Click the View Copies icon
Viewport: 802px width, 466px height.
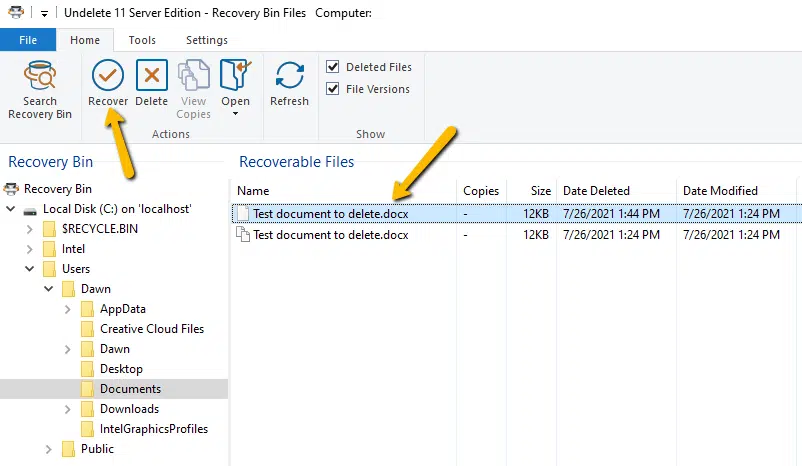pos(193,77)
